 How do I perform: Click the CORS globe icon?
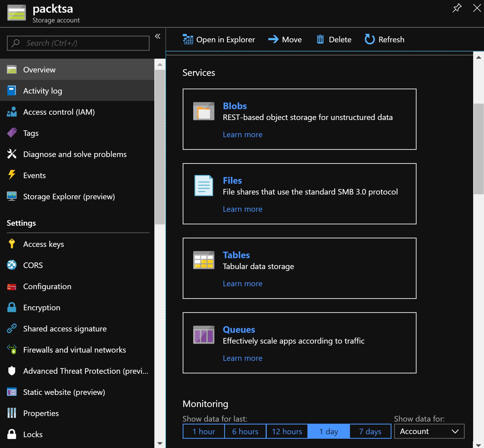coord(12,265)
